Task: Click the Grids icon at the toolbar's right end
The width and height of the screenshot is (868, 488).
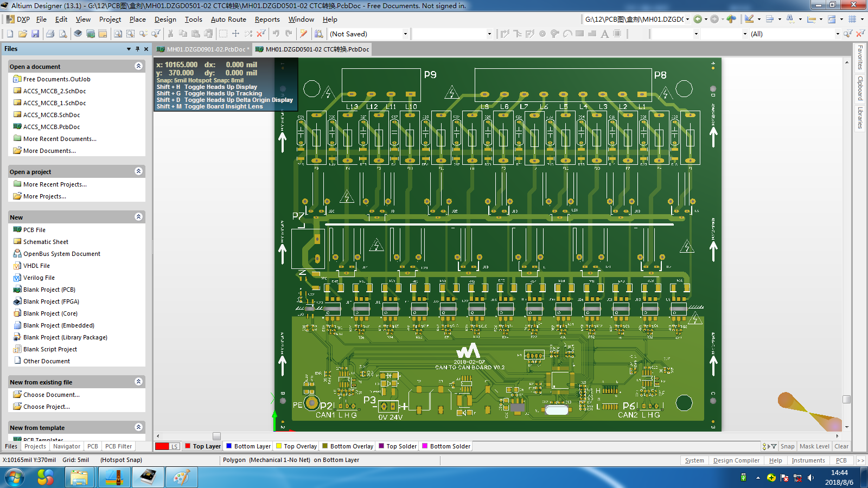Action: (x=852, y=19)
